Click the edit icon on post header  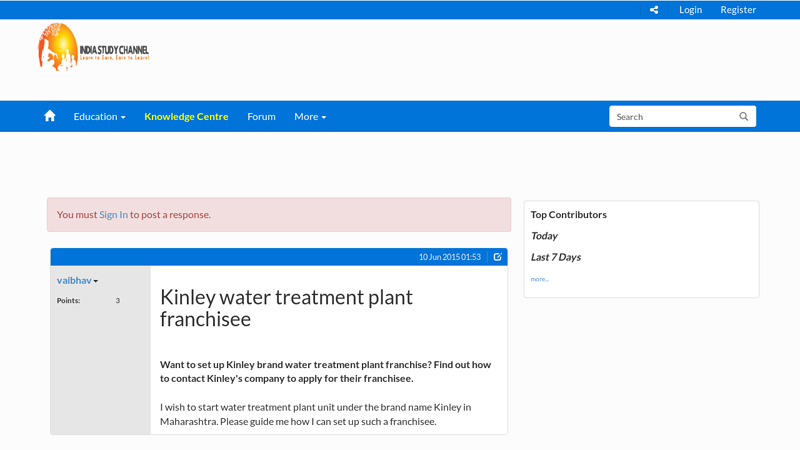tap(497, 257)
